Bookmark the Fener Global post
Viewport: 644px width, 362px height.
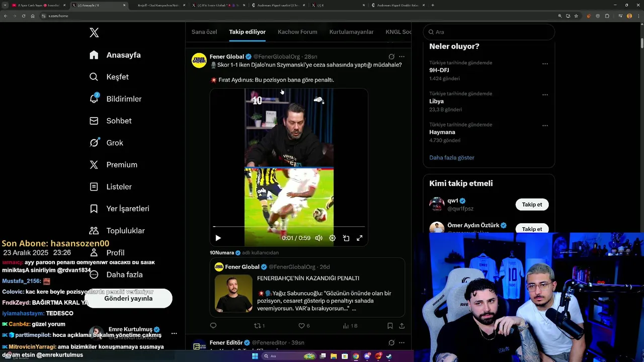pos(390,326)
